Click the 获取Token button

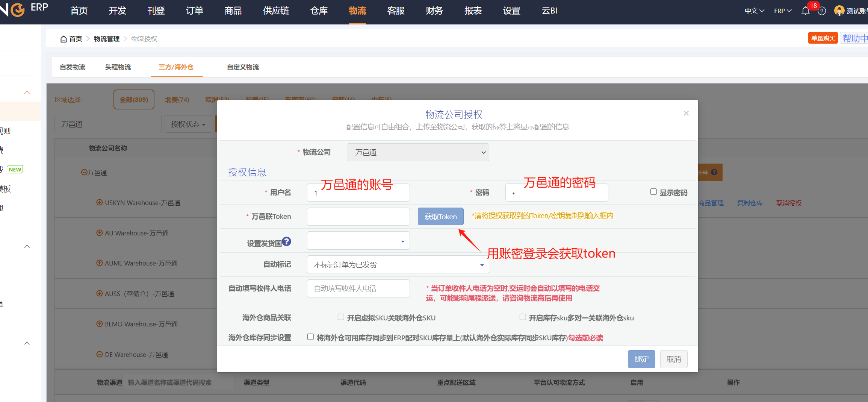[x=440, y=216]
